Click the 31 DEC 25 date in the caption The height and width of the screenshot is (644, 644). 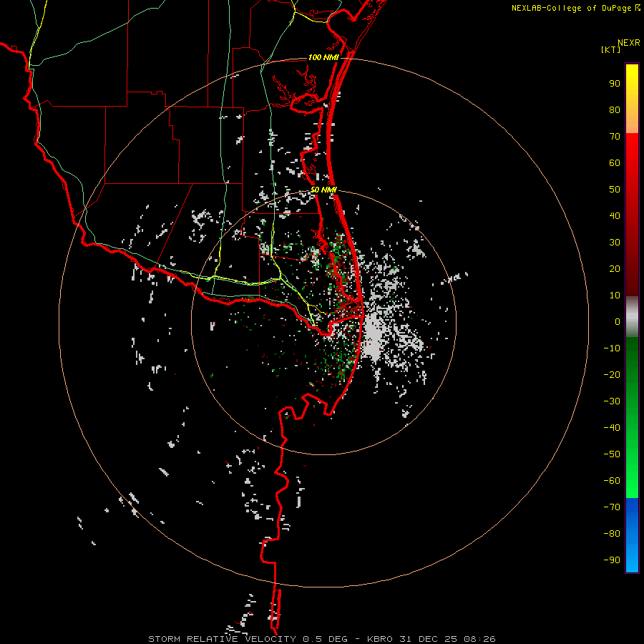[x=428, y=639]
